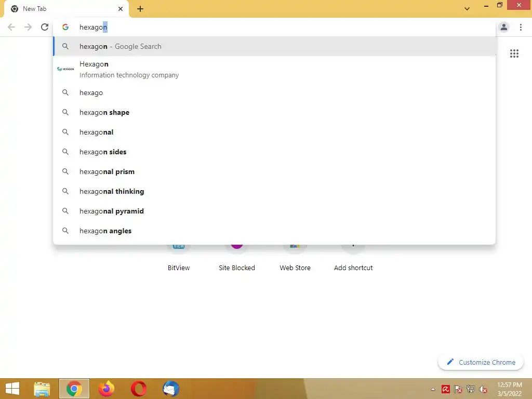Open File Explorer from the taskbar
Screen dimensions: 532x399
(x=42, y=389)
